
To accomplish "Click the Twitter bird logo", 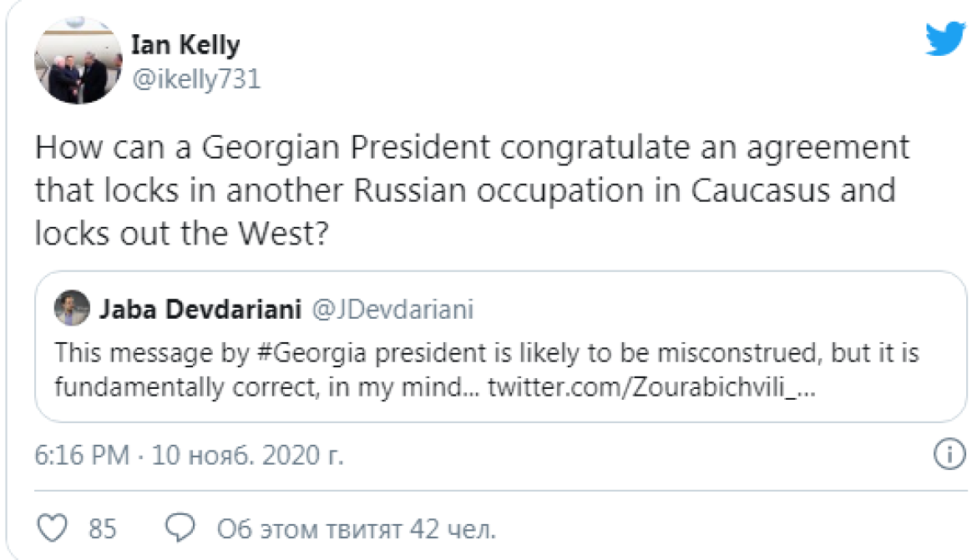I will (x=944, y=38).
